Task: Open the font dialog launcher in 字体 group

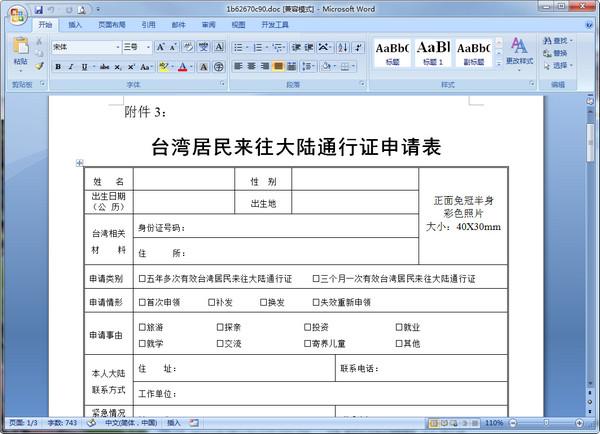Action: click(222, 83)
